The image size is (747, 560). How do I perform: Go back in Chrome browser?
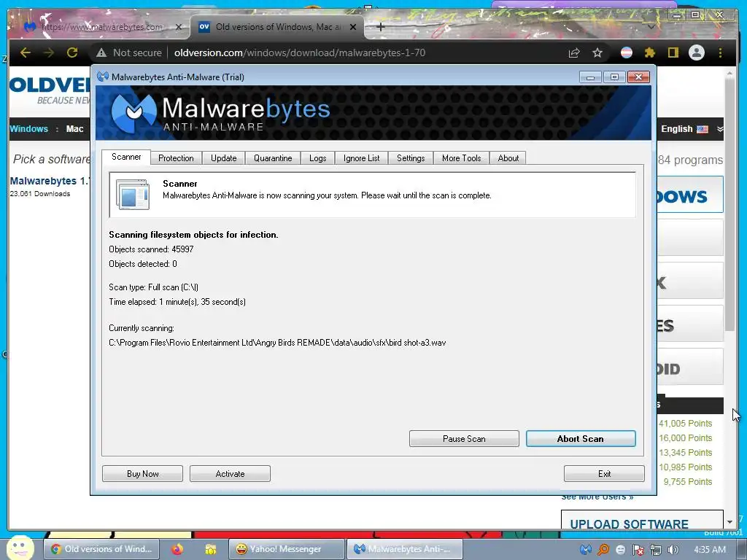click(x=26, y=52)
